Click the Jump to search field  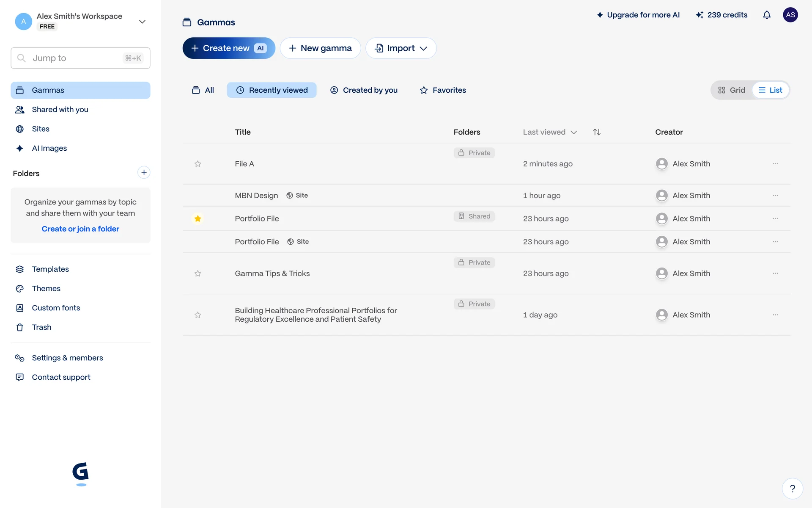[x=80, y=58]
